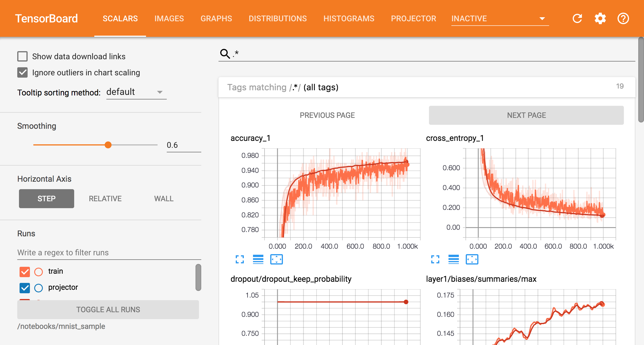
Task: Fit domain to data on accuracy_1
Action: [276, 259]
